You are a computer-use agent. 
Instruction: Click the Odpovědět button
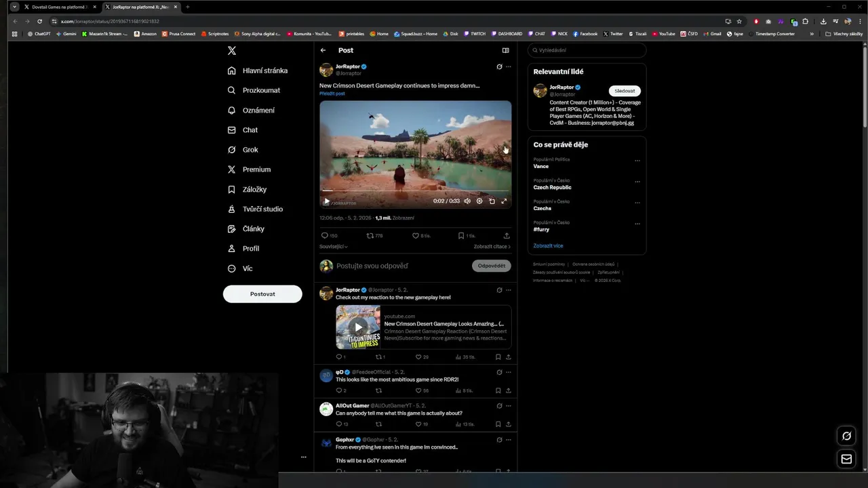[x=492, y=266]
